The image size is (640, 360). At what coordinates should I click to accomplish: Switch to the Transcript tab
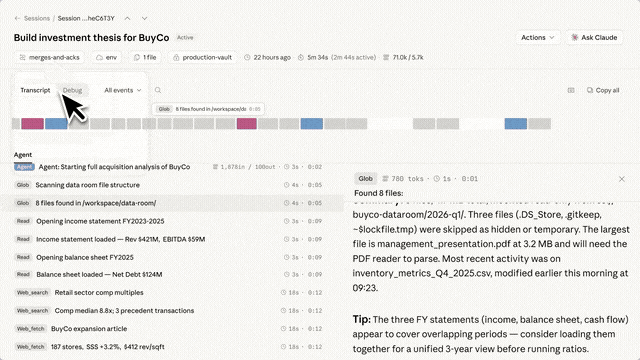click(35, 90)
